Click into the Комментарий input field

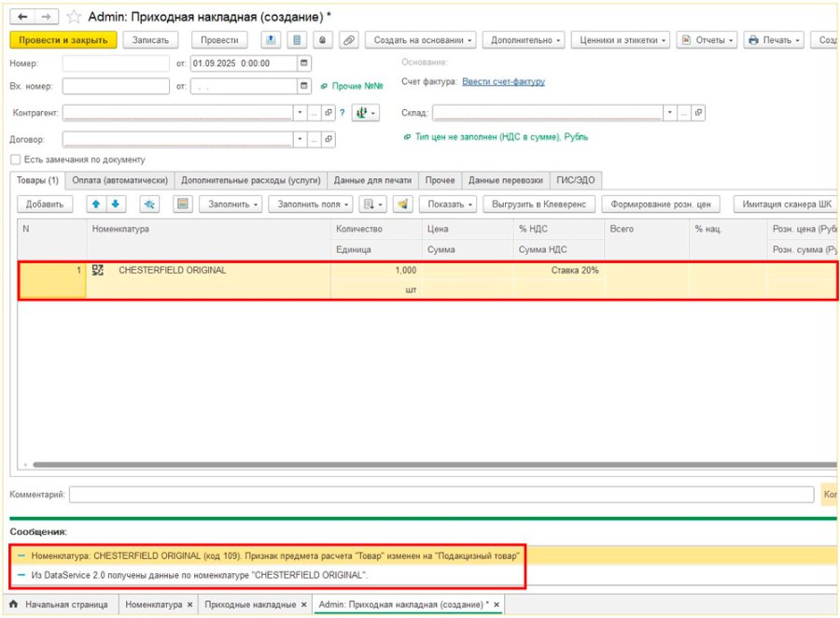pos(441,494)
